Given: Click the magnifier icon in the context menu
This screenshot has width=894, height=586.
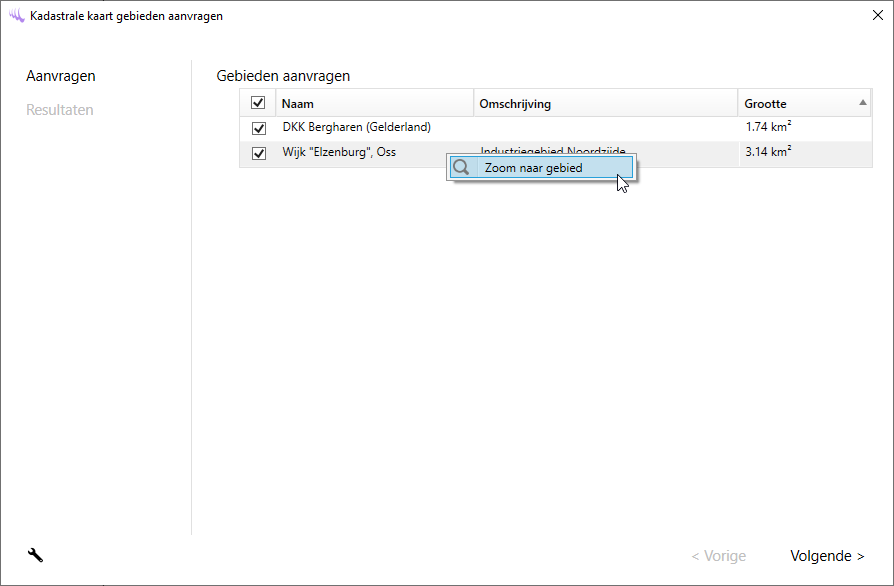Looking at the screenshot, I should click(461, 168).
